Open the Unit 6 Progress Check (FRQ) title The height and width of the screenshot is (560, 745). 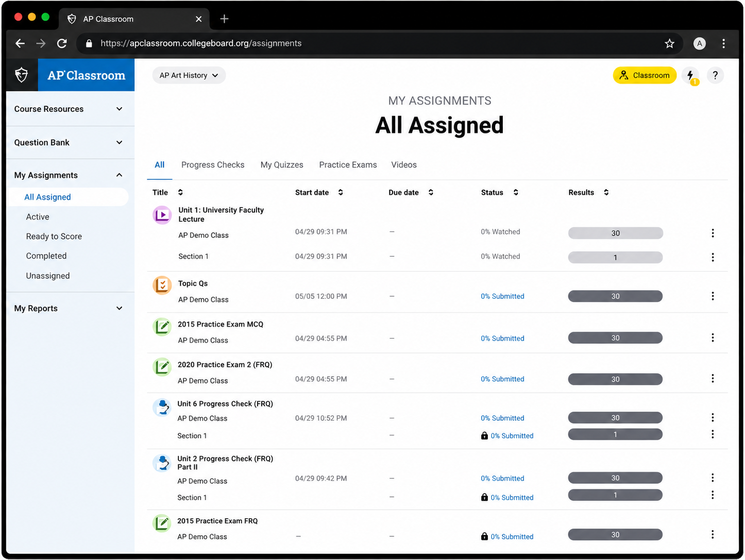point(225,404)
